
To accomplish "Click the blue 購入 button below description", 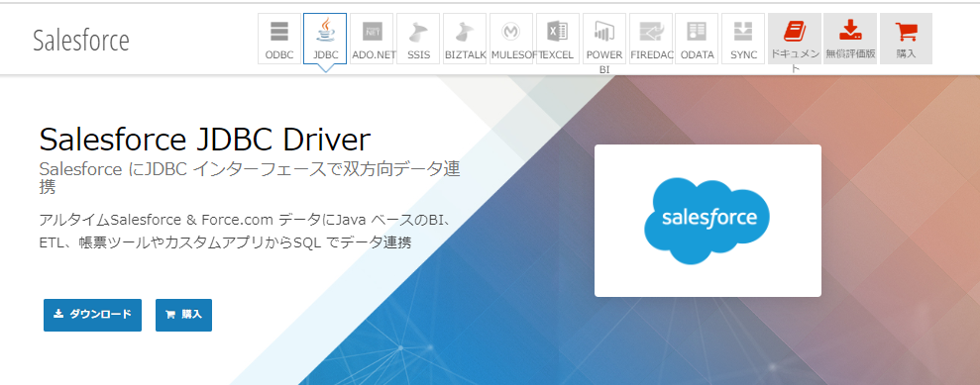I will 183,315.
